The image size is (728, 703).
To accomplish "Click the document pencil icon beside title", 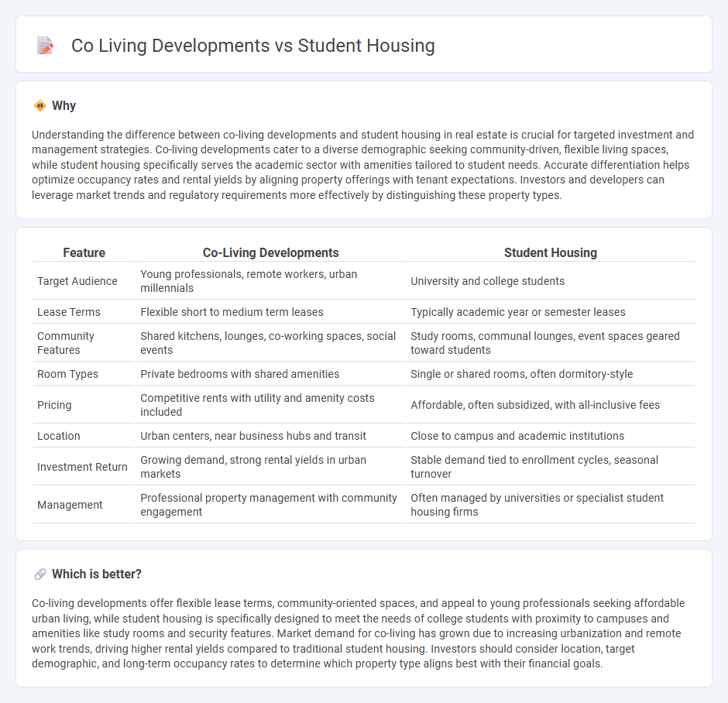I will [45, 46].
